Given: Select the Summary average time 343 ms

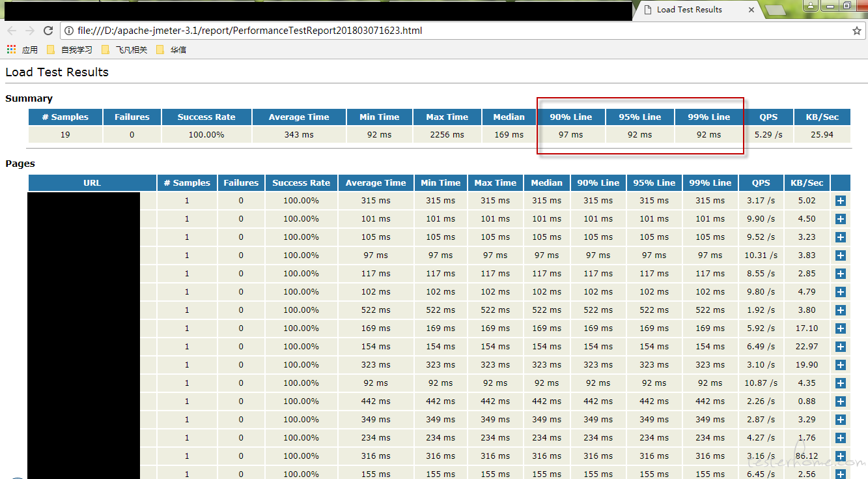Looking at the screenshot, I should [x=299, y=135].
